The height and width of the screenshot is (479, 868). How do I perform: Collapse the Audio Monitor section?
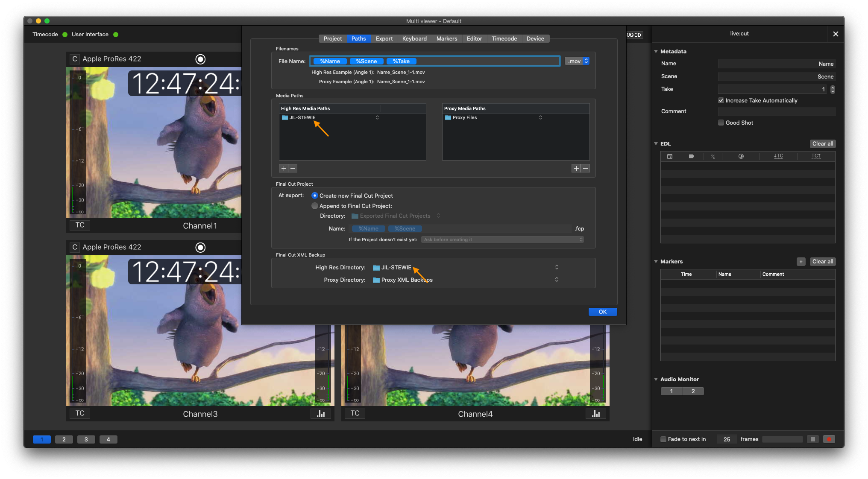[656, 379]
